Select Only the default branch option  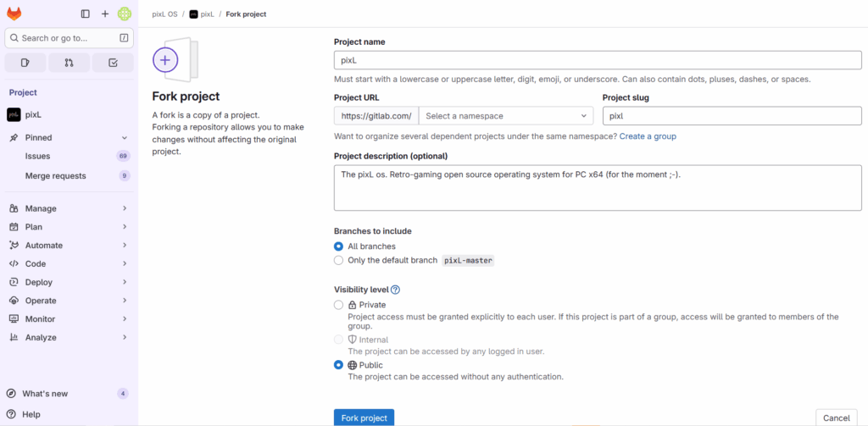pos(339,261)
